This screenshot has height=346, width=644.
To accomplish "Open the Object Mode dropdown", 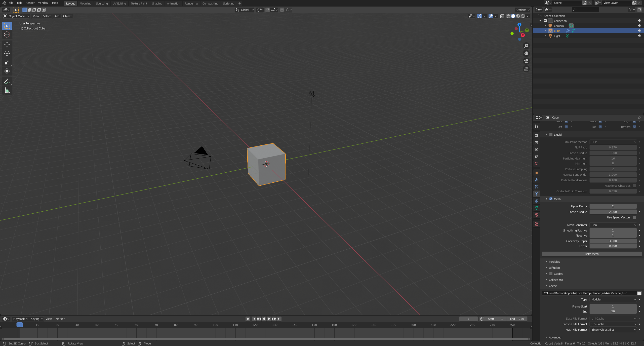I will (x=16, y=16).
